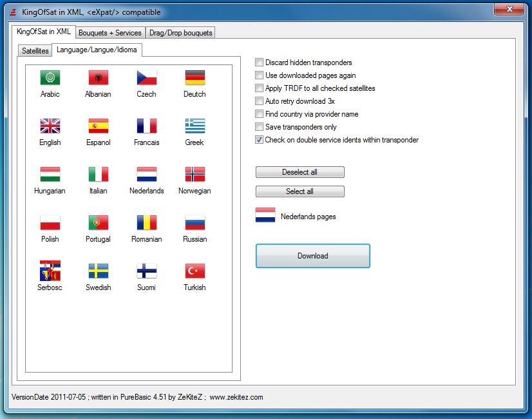Viewport: 532px width, 419px height.
Task: Pick the Romanian flag icon
Action: coord(147,223)
